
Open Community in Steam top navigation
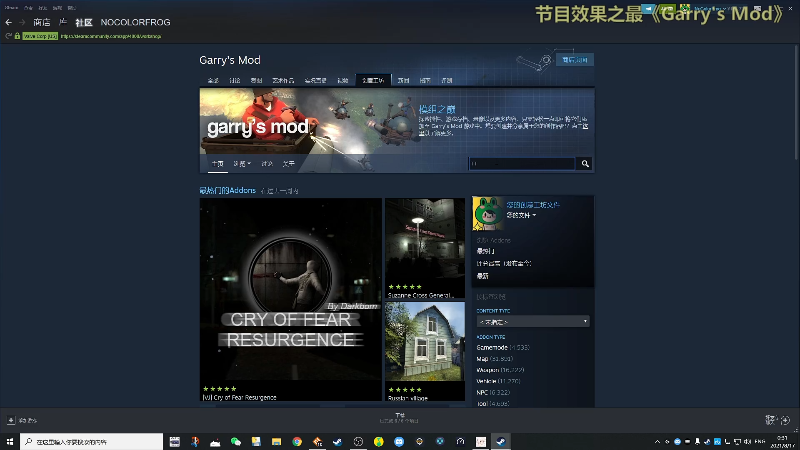(x=84, y=22)
